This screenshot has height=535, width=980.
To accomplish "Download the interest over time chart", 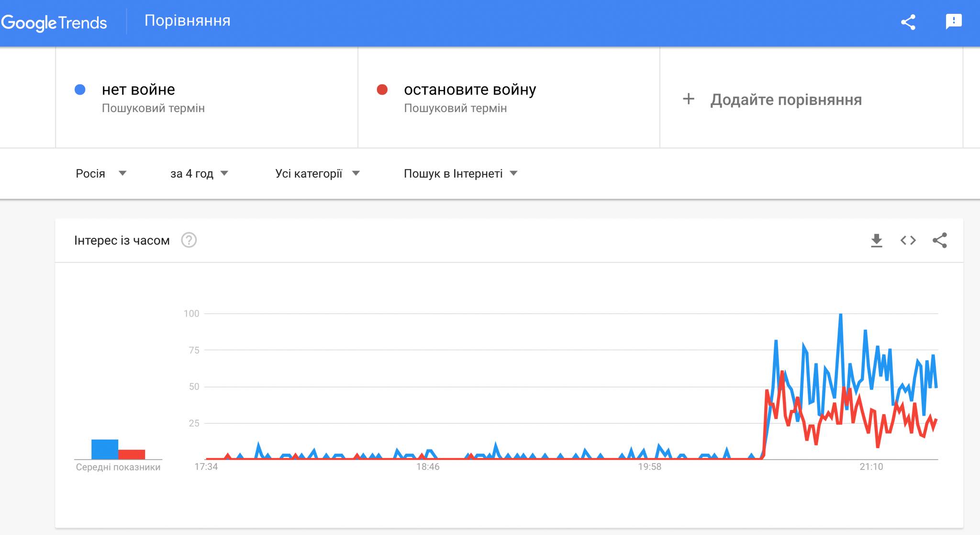I will pyautogui.click(x=876, y=240).
